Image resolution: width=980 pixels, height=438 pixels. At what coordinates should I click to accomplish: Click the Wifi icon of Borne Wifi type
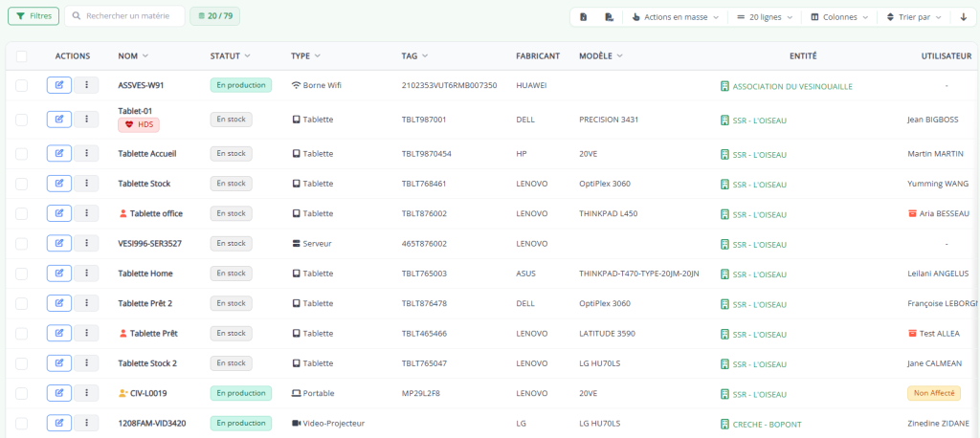(297, 85)
